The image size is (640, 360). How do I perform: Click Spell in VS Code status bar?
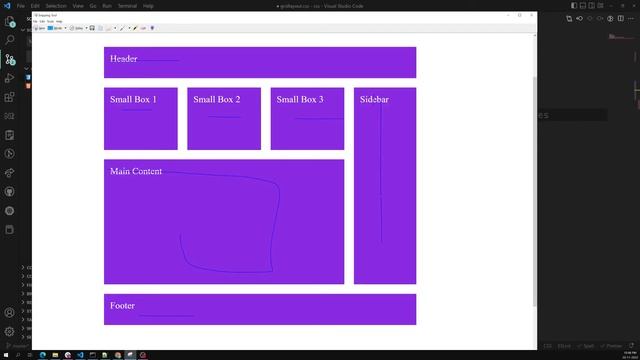pos(586,346)
